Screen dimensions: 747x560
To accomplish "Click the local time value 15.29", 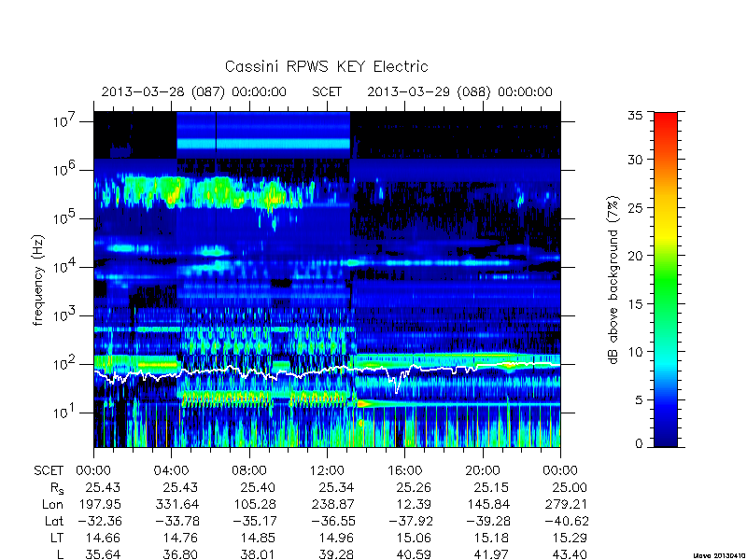I will click(570, 538).
